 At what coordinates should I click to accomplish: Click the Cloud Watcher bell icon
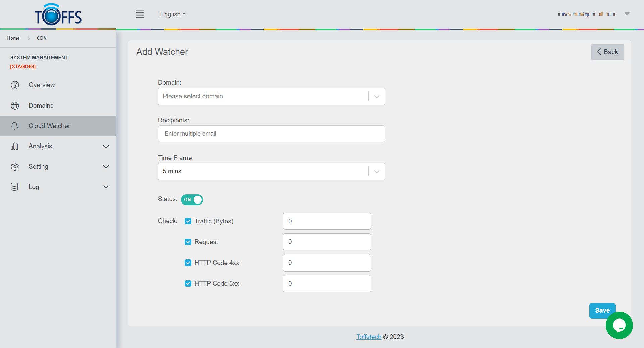14,126
